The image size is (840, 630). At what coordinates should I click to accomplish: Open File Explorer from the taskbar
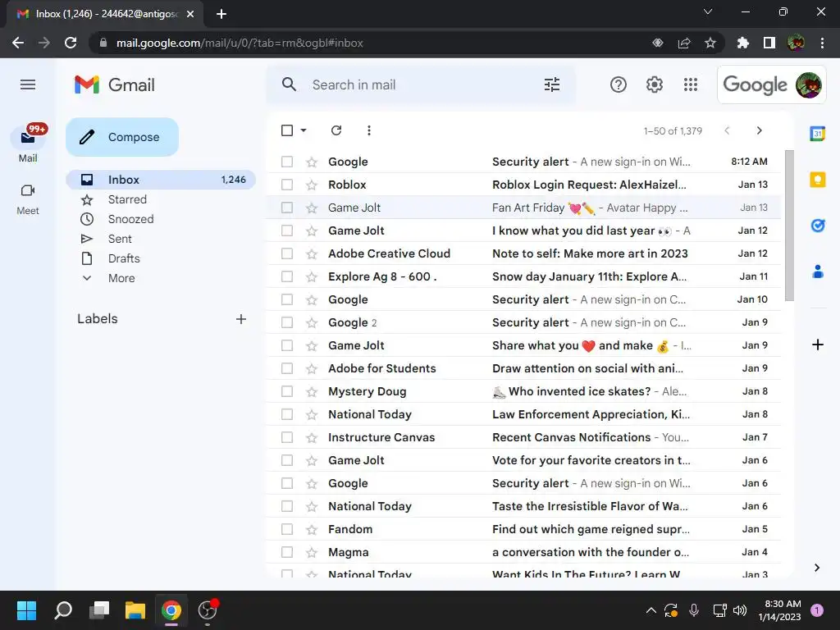click(135, 610)
